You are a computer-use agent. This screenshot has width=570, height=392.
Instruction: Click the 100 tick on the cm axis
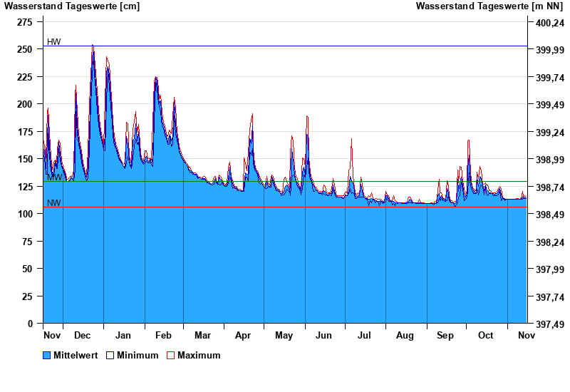[24, 214]
